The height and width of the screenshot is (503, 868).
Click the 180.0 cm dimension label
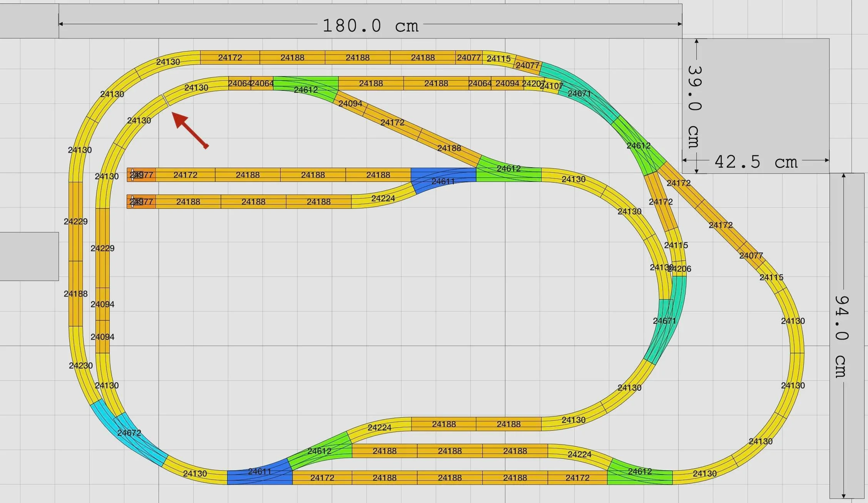(x=370, y=25)
